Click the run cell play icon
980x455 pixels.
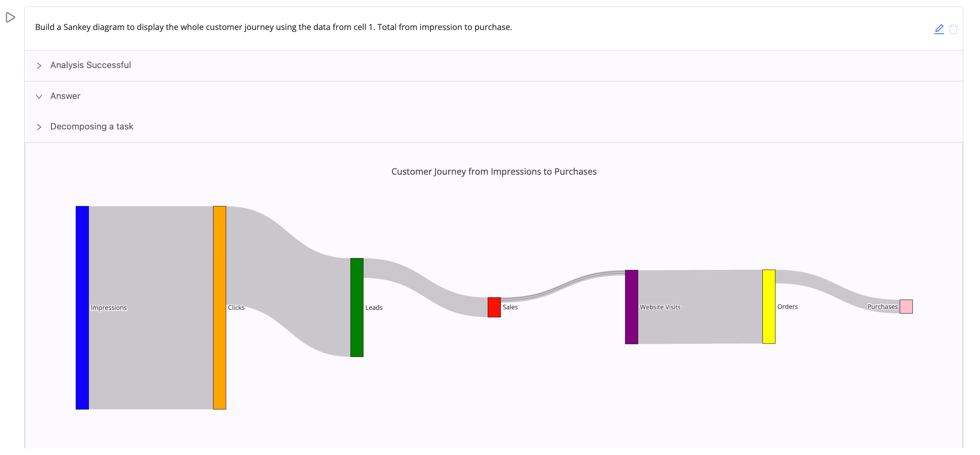pyautogui.click(x=10, y=18)
